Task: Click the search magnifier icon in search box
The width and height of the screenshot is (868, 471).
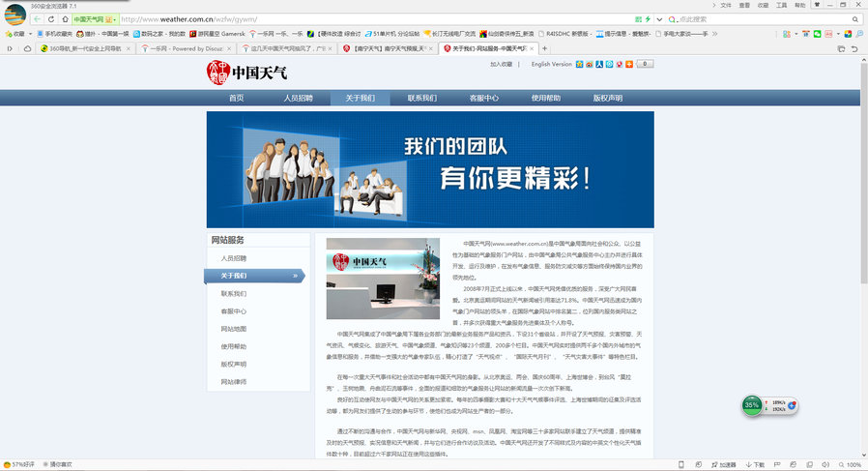Action: coord(855,19)
